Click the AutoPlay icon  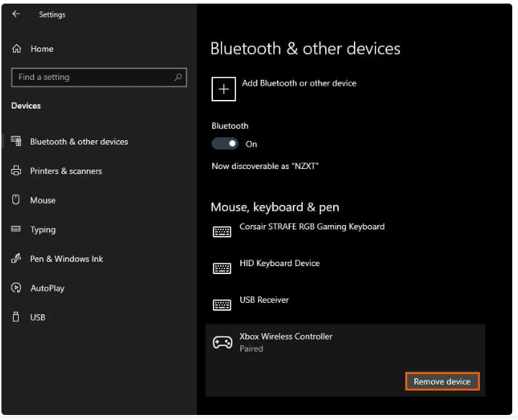coord(16,288)
